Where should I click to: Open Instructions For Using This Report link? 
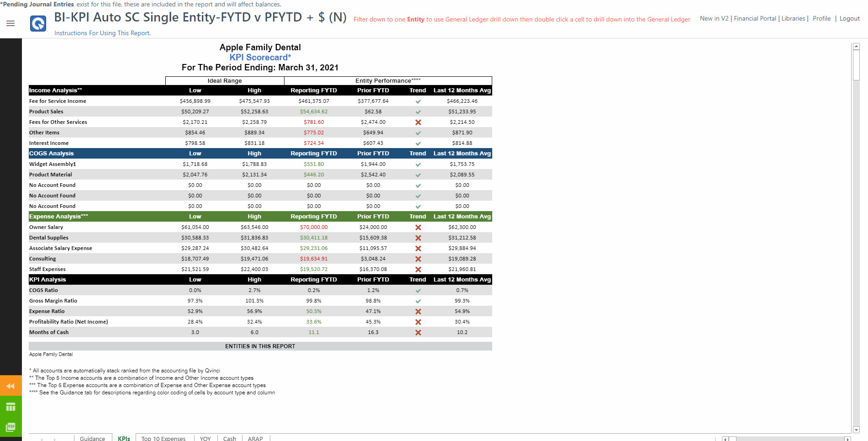point(102,33)
